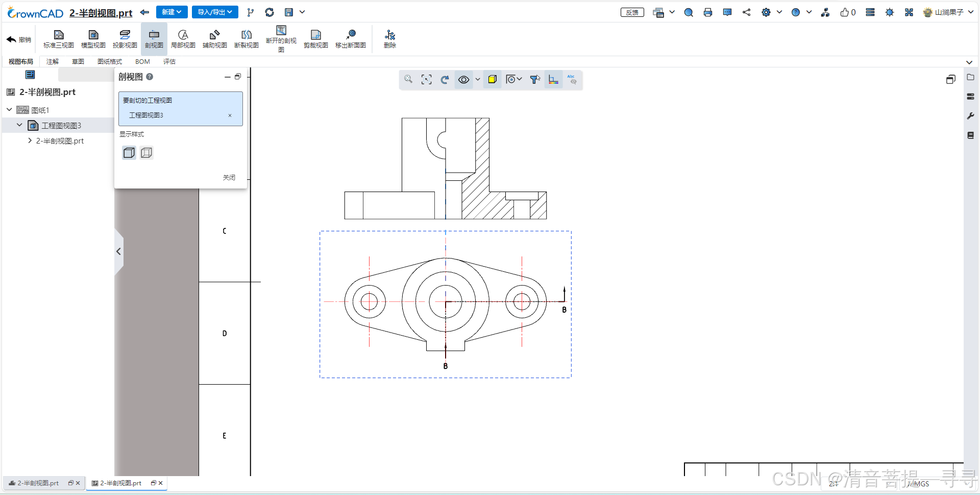Switch to the 注解 tab
The width and height of the screenshot is (980, 495).
(x=53, y=61)
